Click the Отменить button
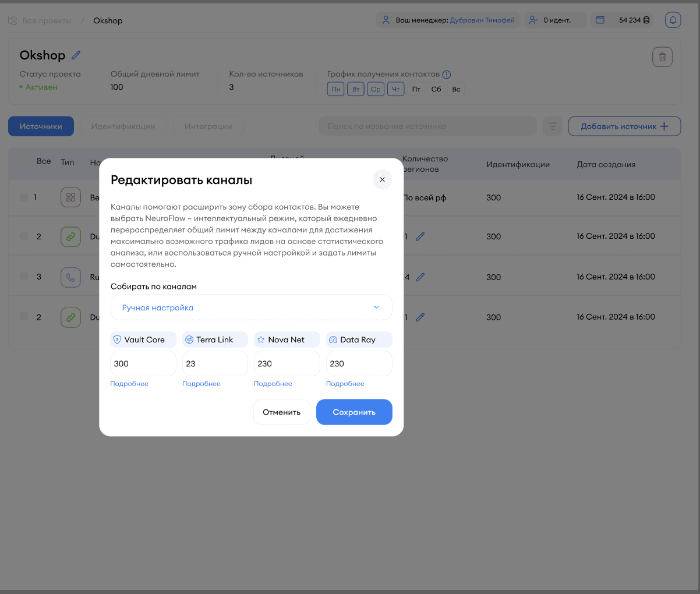The height and width of the screenshot is (594, 700). point(281,412)
